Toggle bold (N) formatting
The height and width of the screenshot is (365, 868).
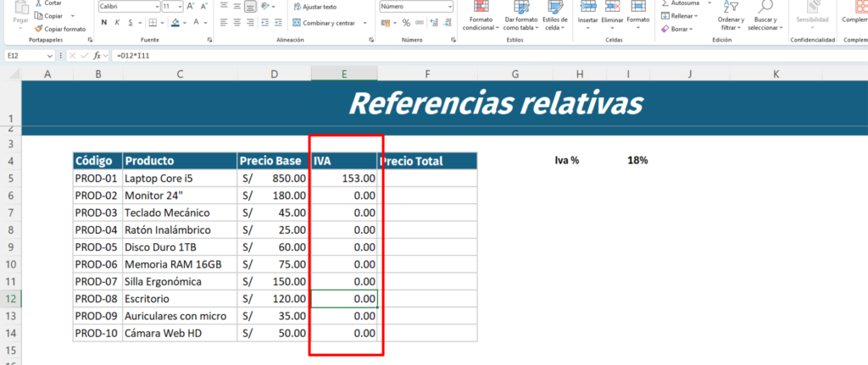(x=103, y=23)
